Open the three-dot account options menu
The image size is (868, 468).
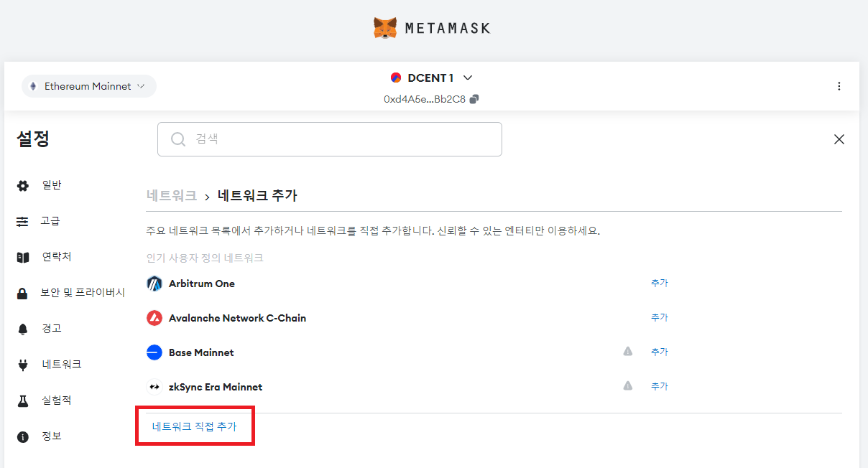(839, 86)
